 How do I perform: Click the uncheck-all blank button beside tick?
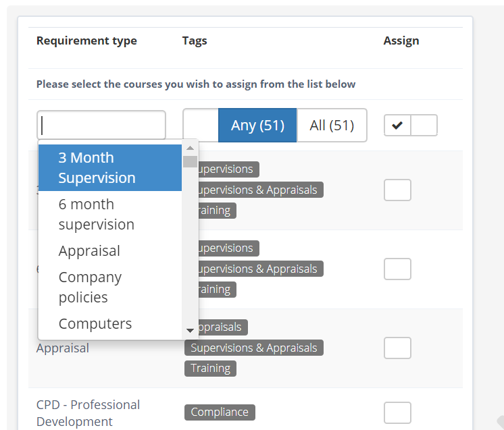pos(424,126)
